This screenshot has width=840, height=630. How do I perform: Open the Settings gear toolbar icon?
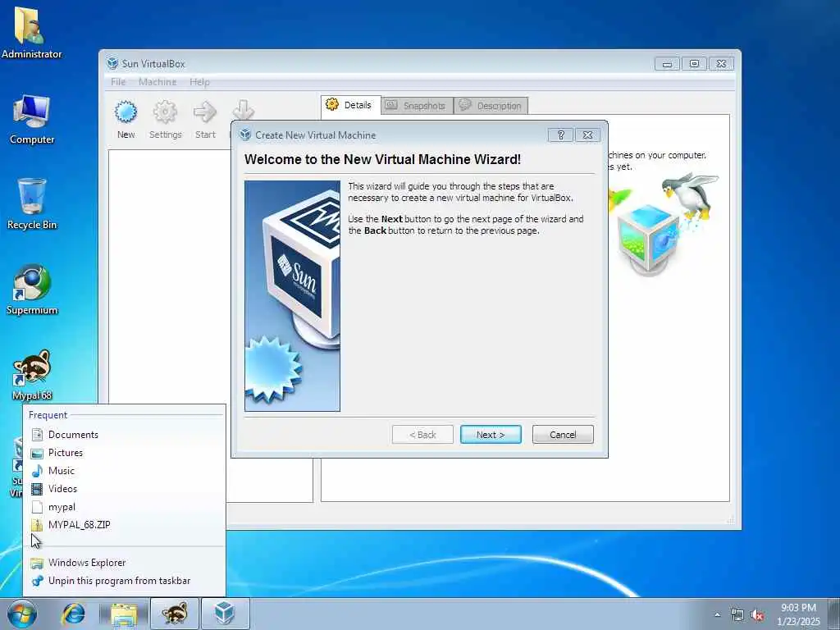[x=165, y=120]
